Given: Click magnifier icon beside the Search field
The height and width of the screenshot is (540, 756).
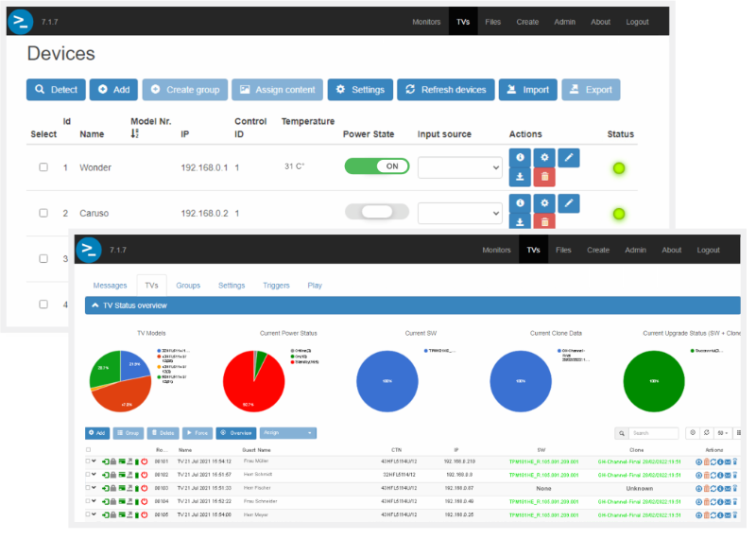Looking at the screenshot, I should point(622,433).
